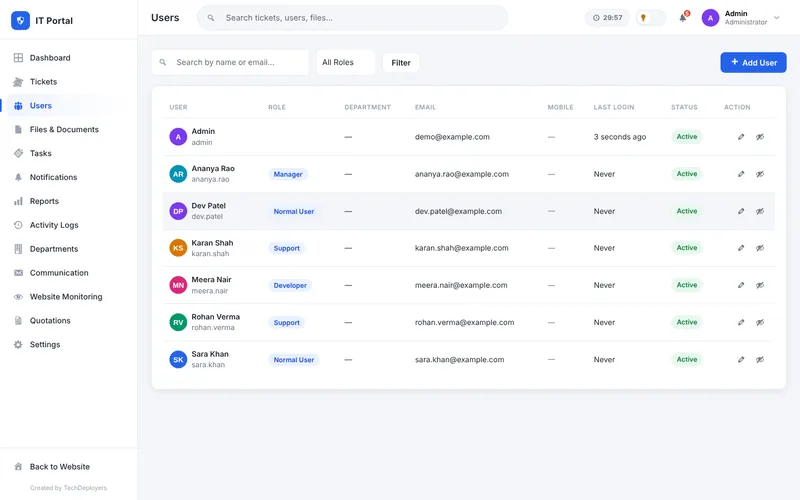Click the LAST LOGIN column header

pyautogui.click(x=614, y=107)
